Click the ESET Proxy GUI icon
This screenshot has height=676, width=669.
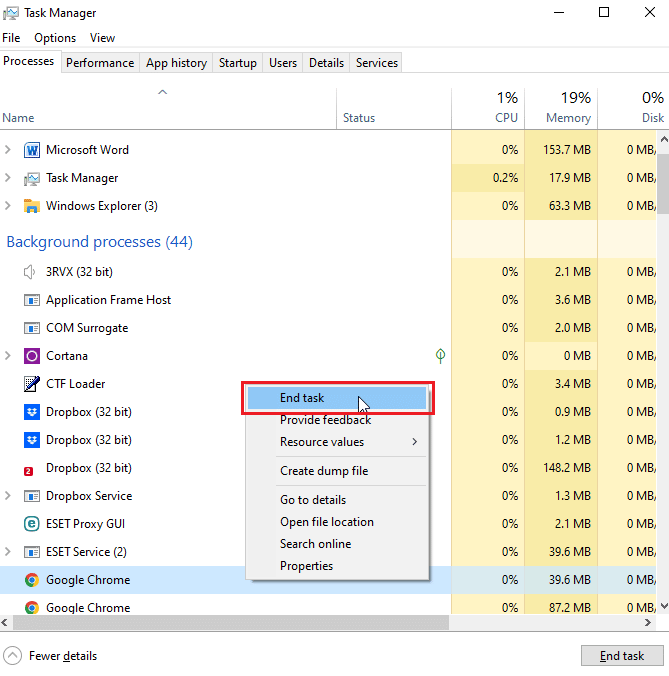pos(31,524)
